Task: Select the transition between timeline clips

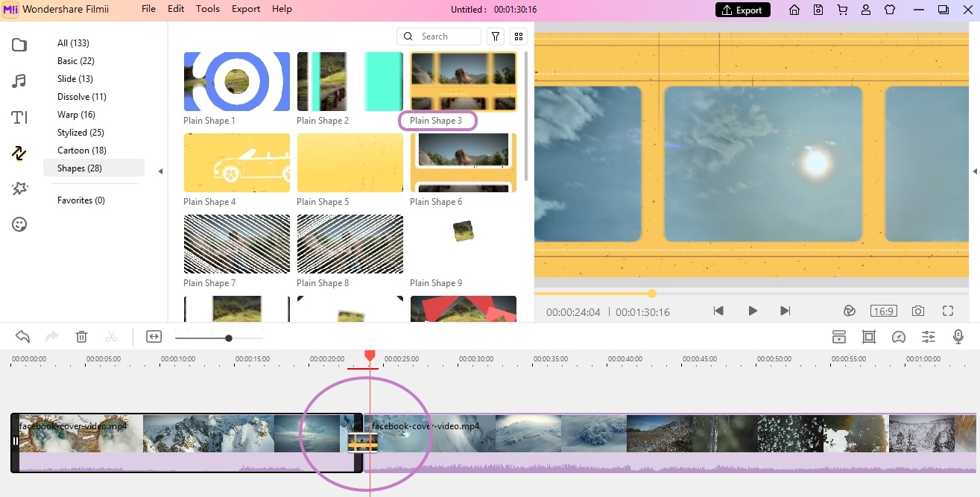Action: (363, 443)
